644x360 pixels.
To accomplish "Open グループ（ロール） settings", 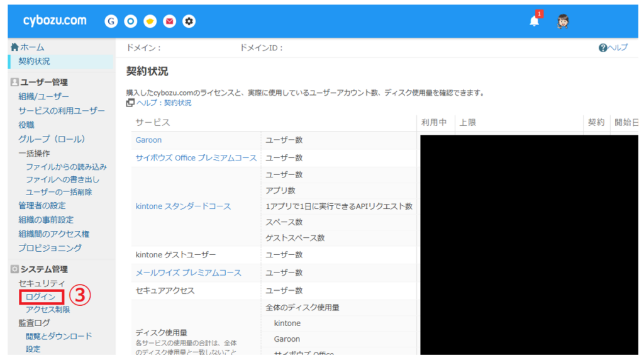I will pyautogui.click(x=52, y=139).
